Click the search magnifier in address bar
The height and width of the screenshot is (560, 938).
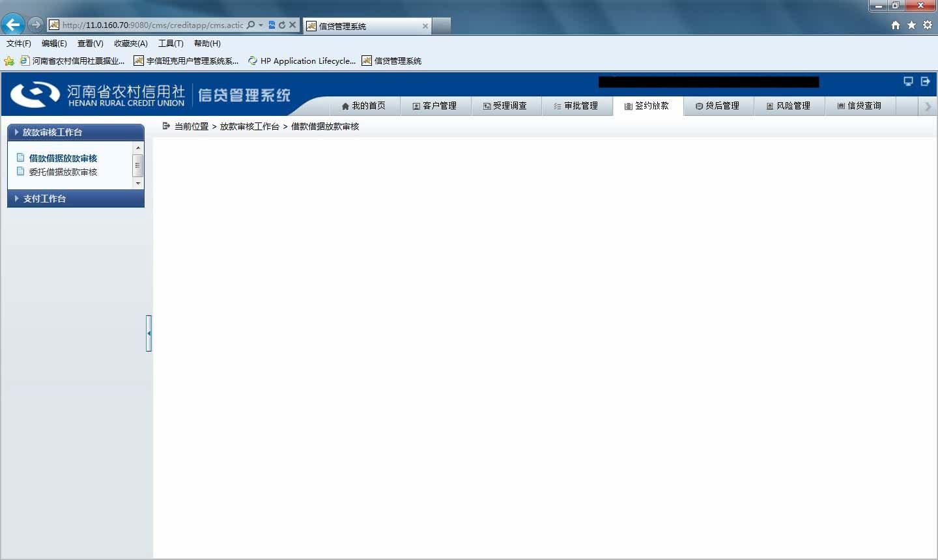pyautogui.click(x=251, y=25)
